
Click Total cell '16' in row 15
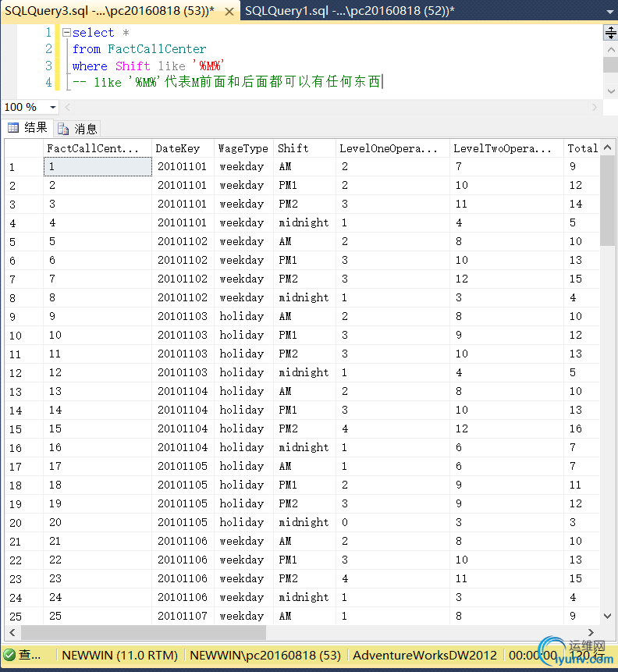[x=581, y=428]
